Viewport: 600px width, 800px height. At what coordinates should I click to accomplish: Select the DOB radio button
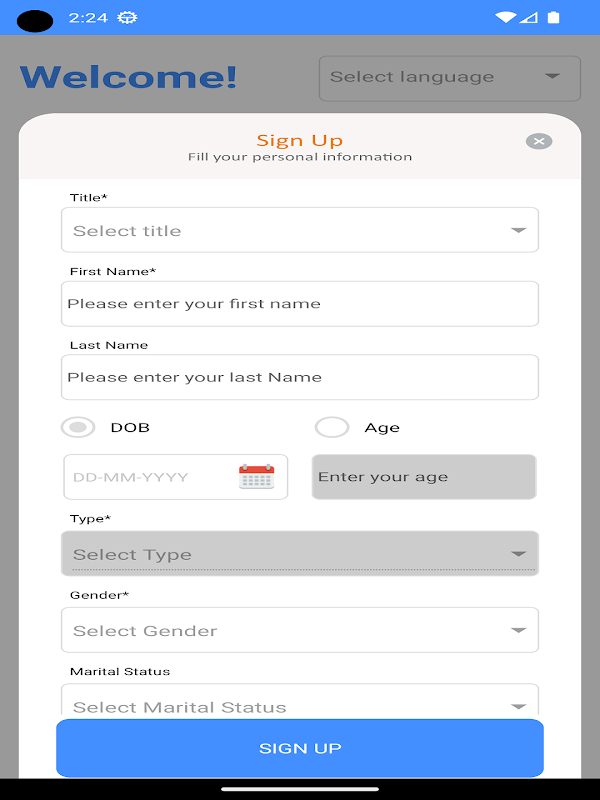click(x=78, y=428)
